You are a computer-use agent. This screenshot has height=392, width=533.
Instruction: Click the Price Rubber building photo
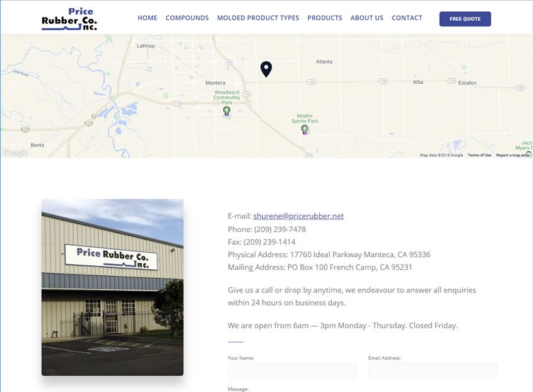click(x=112, y=287)
